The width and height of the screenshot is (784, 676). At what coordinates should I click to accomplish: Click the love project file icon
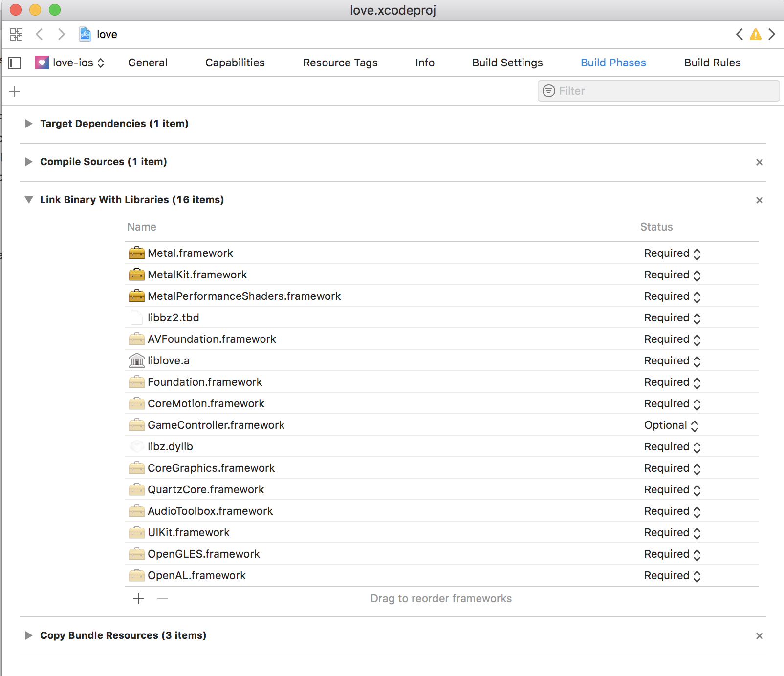85,34
